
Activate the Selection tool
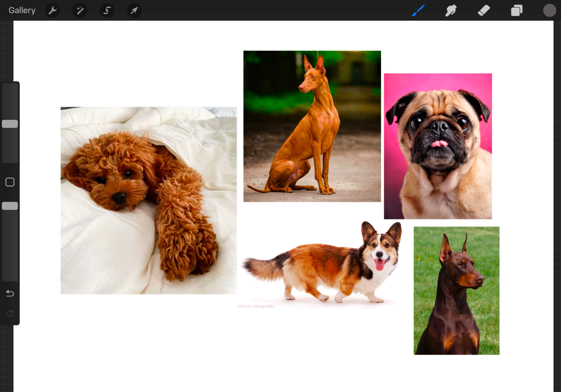107,10
